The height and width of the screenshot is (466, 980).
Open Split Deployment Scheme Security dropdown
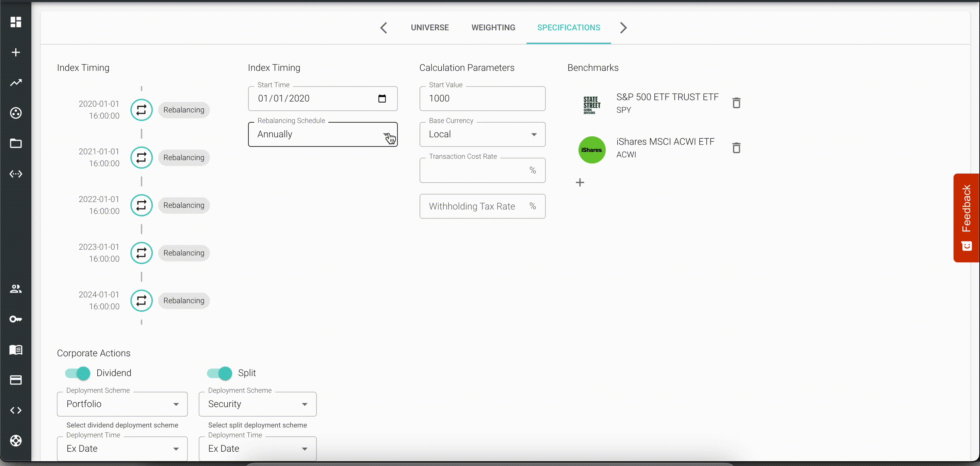pyautogui.click(x=257, y=404)
